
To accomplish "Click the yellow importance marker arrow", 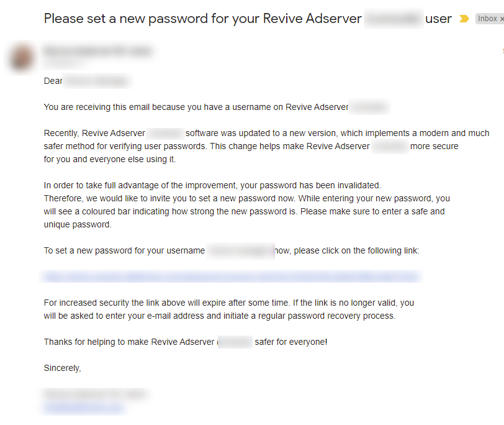I will pyautogui.click(x=464, y=19).
